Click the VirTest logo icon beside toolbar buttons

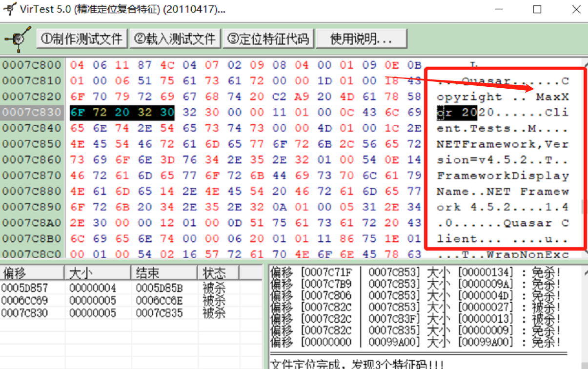[x=18, y=39]
